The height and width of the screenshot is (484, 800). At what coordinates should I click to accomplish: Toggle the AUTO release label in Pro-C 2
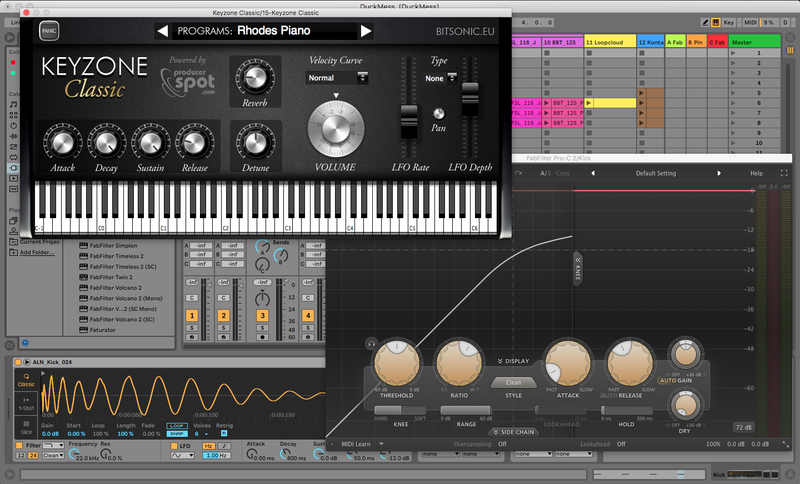[x=608, y=396]
